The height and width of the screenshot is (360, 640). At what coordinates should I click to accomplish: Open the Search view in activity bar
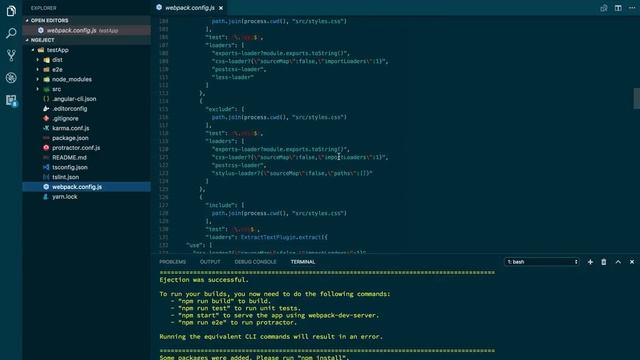(x=11, y=33)
